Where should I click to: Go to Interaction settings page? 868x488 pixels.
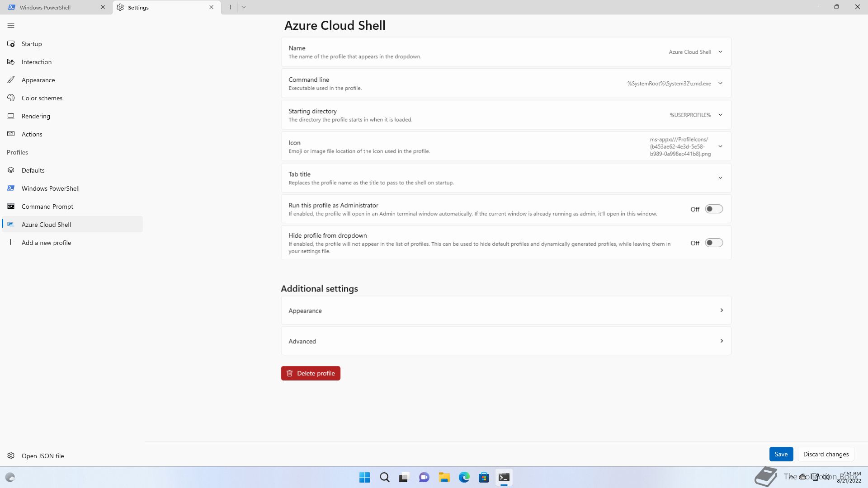click(72, 62)
